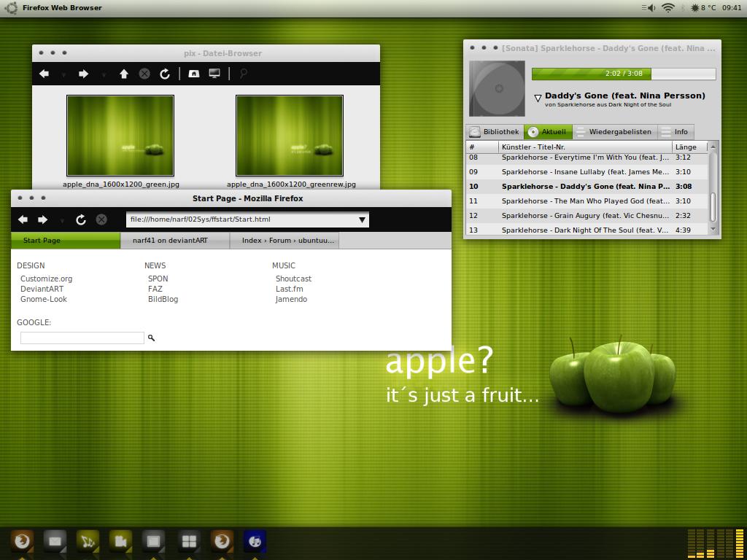Open the BildBlog link

163,299
